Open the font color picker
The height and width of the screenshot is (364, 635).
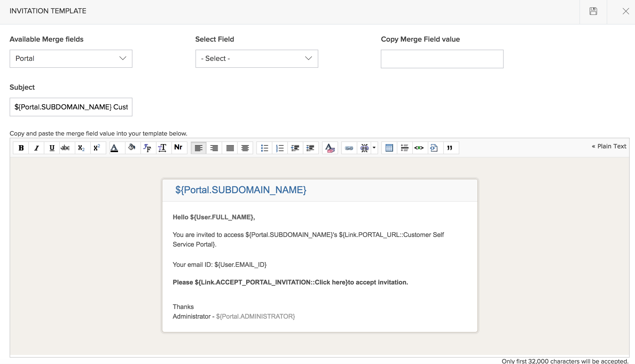pyautogui.click(x=114, y=148)
